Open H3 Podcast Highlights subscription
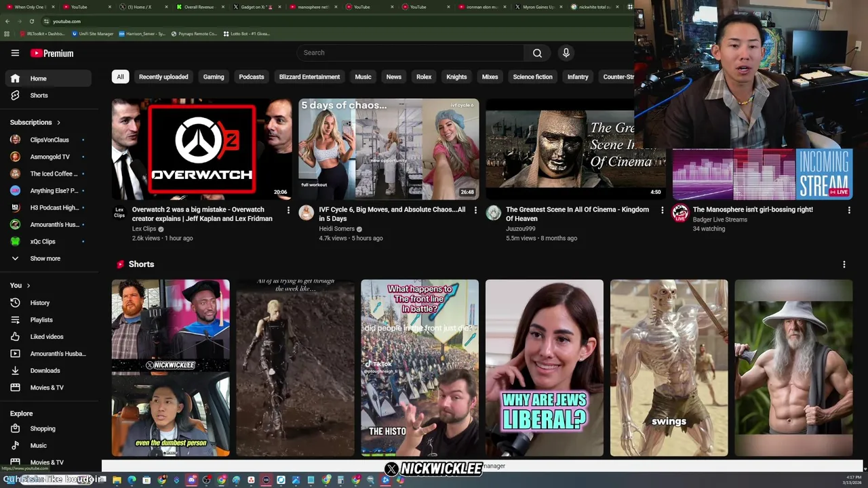Viewport: 868px width, 488px height. pyautogui.click(x=47, y=207)
